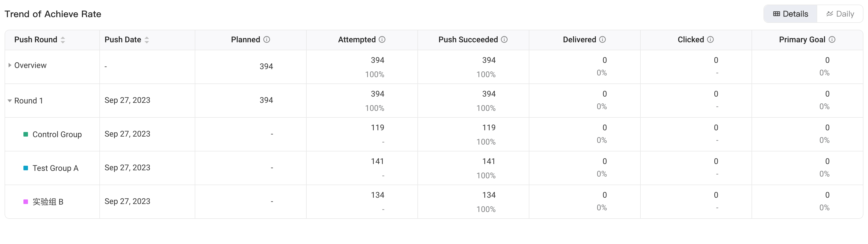The height and width of the screenshot is (244, 868).
Task: Click the green Control Group color swatch
Action: click(26, 134)
